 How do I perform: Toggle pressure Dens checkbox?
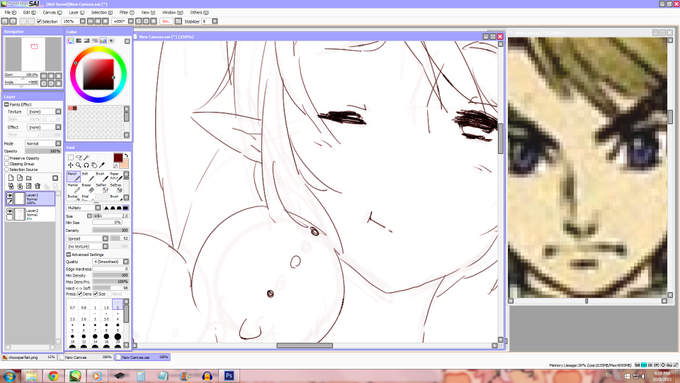pyautogui.click(x=80, y=294)
